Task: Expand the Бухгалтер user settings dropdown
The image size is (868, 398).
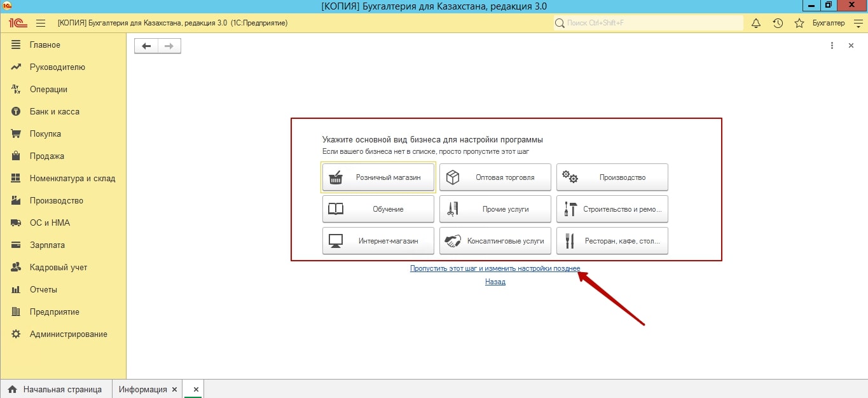Action: [857, 23]
